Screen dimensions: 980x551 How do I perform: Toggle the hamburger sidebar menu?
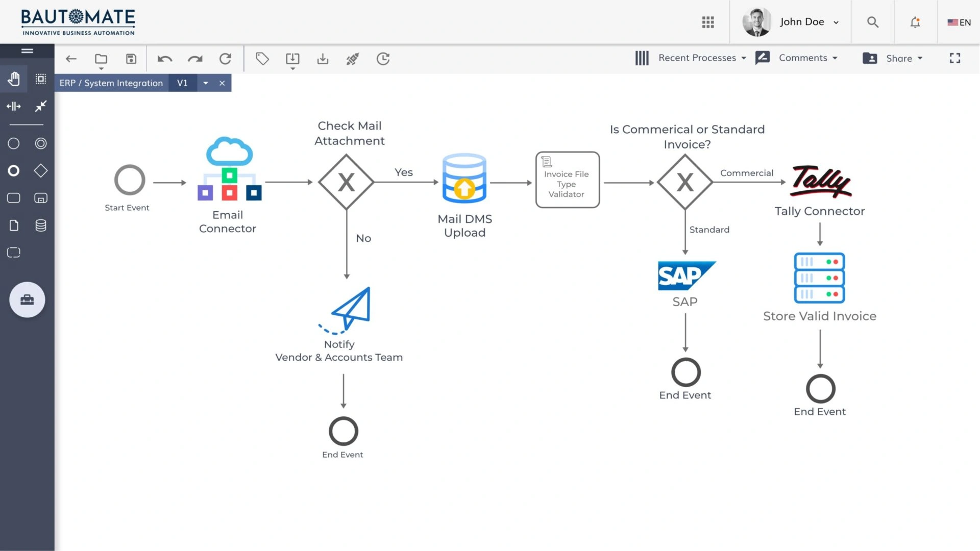point(27,51)
